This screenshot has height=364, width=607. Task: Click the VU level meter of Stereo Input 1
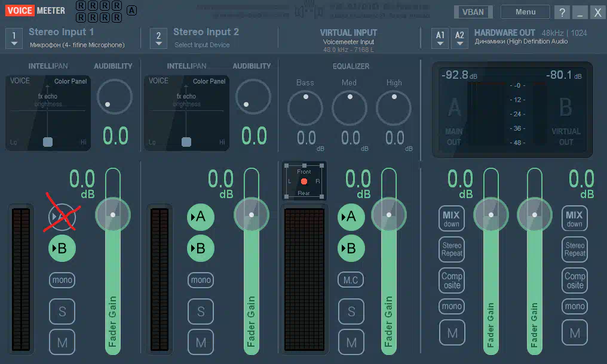[21, 279]
